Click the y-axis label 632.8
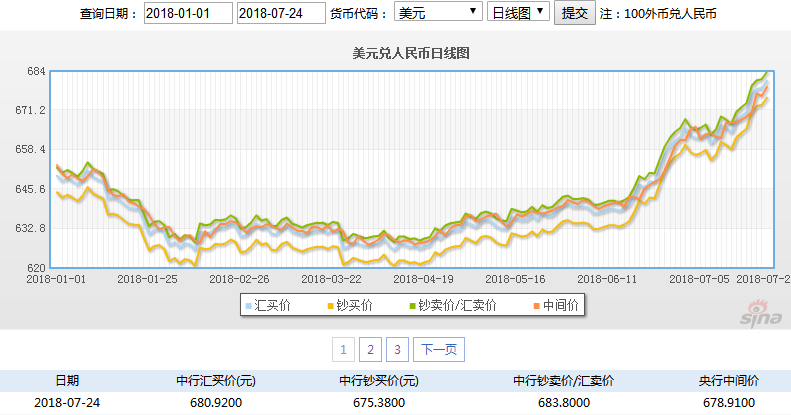 [31, 228]
